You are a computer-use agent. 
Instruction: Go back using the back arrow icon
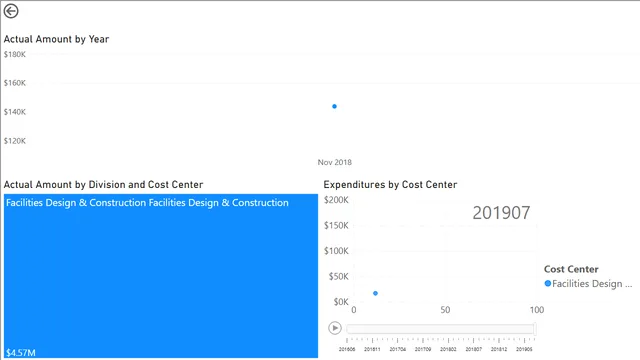pos(11,11)
